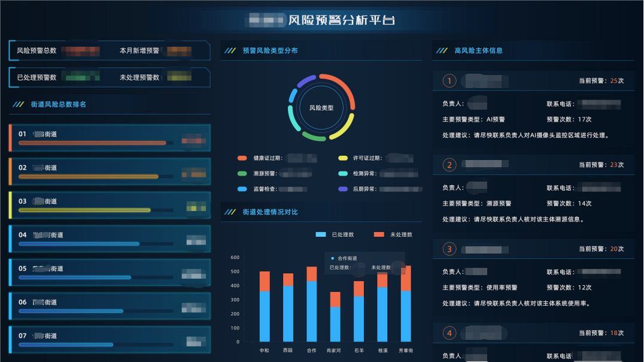Viewport: 644px width, 362px height.
Task: Click numbered badge ④ on fourth high-risk entity card
Action: (x=448, y=333)
